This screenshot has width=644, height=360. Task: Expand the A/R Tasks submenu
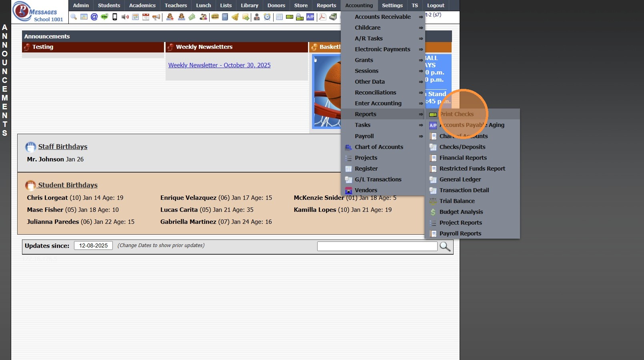coord(383,38)
